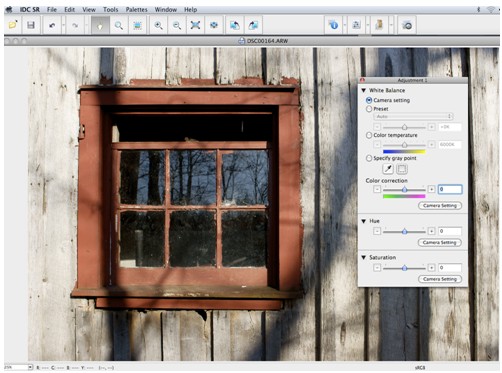Open the image information icon
502x373 pixels.
(333, 25)
